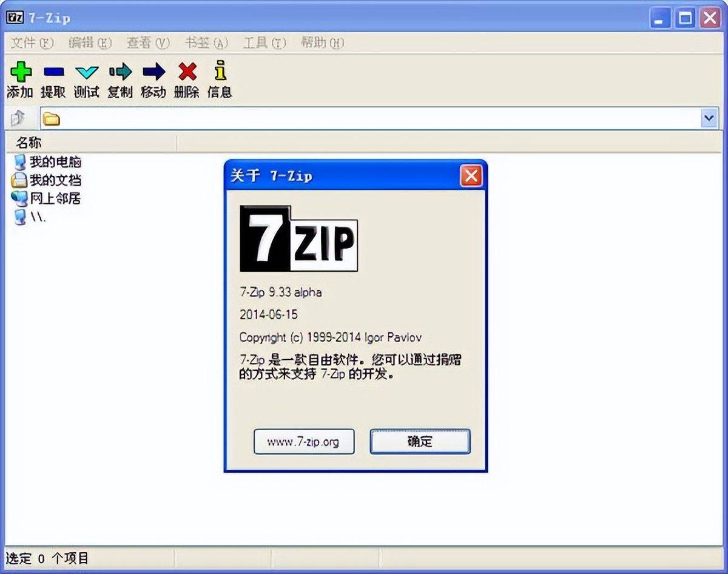Image resolution: width=728 pixels, height=574 pixels.
Task: Click the 网上邻居 list entry text
Action: point(55,198)
